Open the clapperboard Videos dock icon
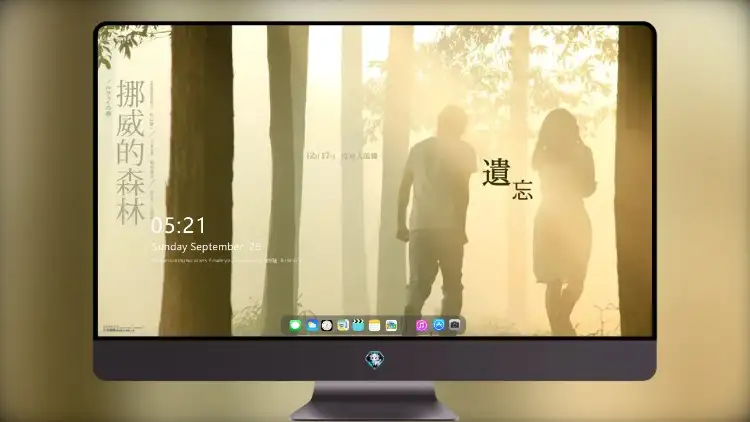Screen dimensions: 750x422 (x=358, y=325)
